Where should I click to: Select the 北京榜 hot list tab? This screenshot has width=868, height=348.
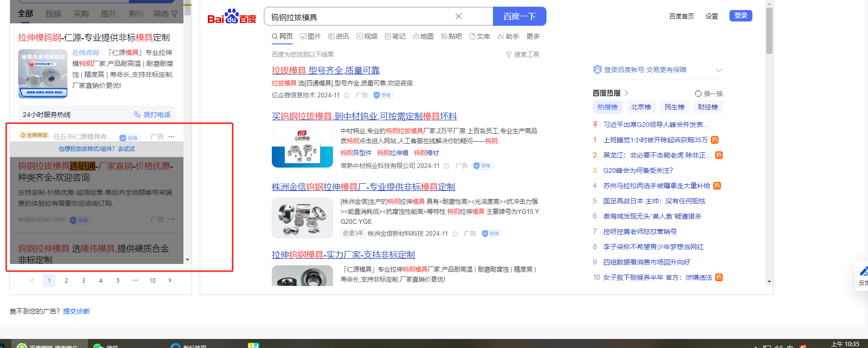[x=641, y=107]
